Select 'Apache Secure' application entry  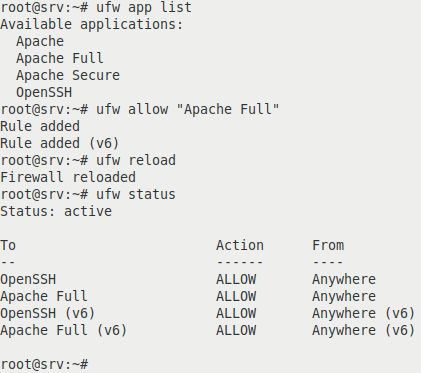68,75
